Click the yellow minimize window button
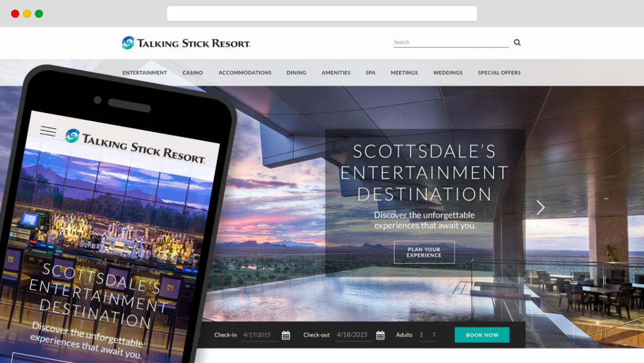Image resolution: width=644 pixels, height=363 pixels. [x=27, y=14]
